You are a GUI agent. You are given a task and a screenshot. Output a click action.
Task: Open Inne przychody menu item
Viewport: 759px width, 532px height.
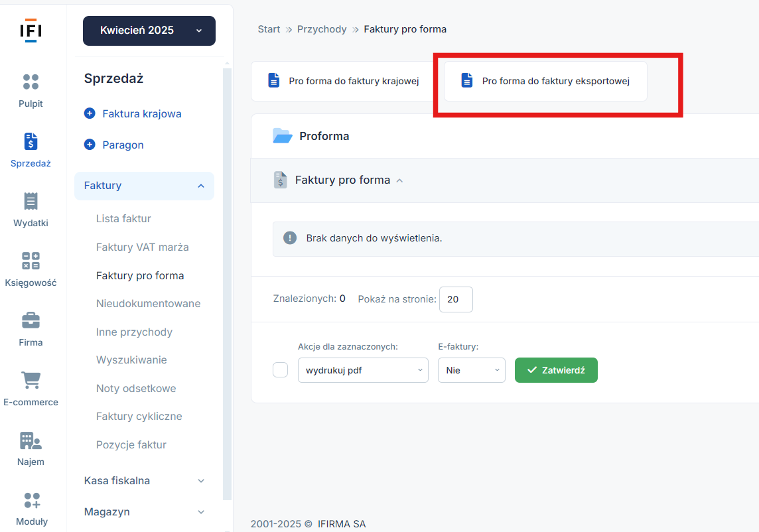tap(134, 332)
